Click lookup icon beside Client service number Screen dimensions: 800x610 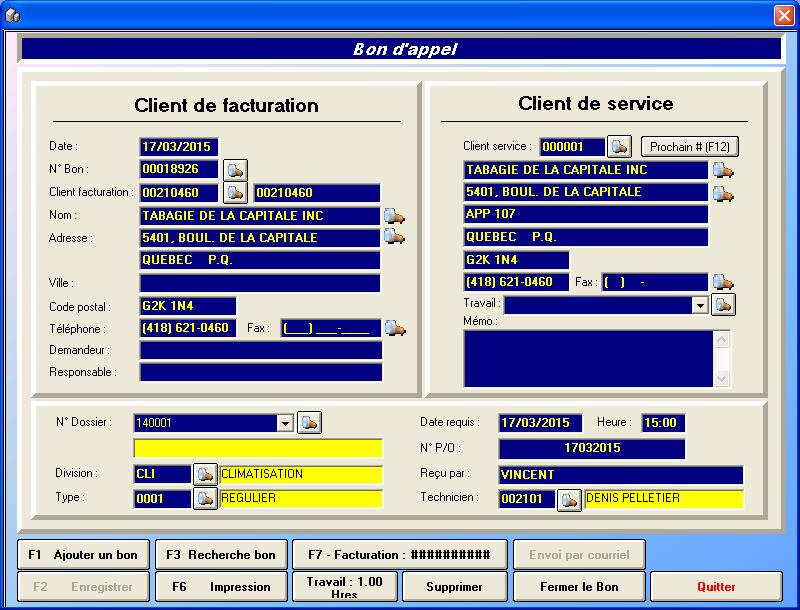[620, 147]
